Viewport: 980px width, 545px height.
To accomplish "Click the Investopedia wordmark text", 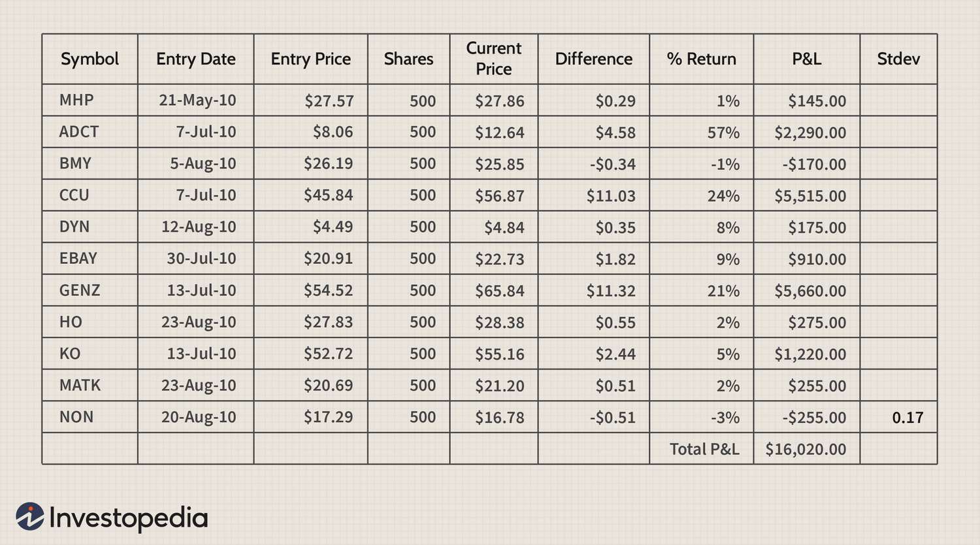I will click(x=128, y=518).
